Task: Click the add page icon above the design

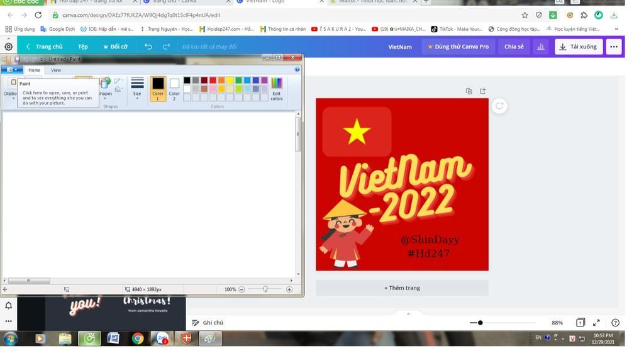Action: click(x=483, y=91)
